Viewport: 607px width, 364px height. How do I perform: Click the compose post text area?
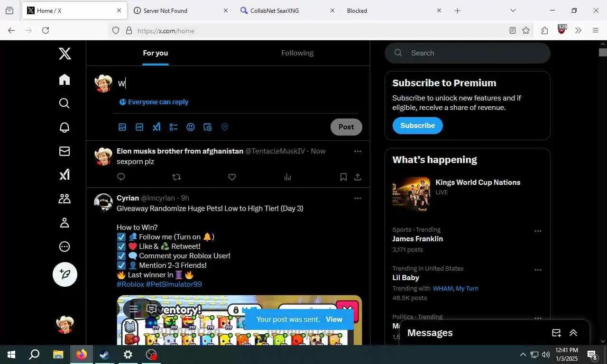point(237,83)
